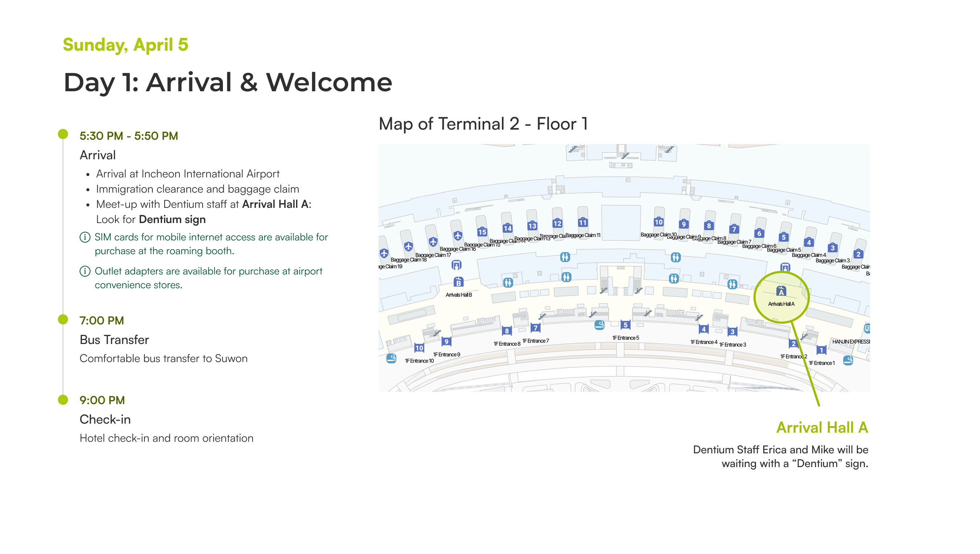Click the Arrivals Hall A map icon
This screenshot has width=980, height=554.
pos(781,291)
